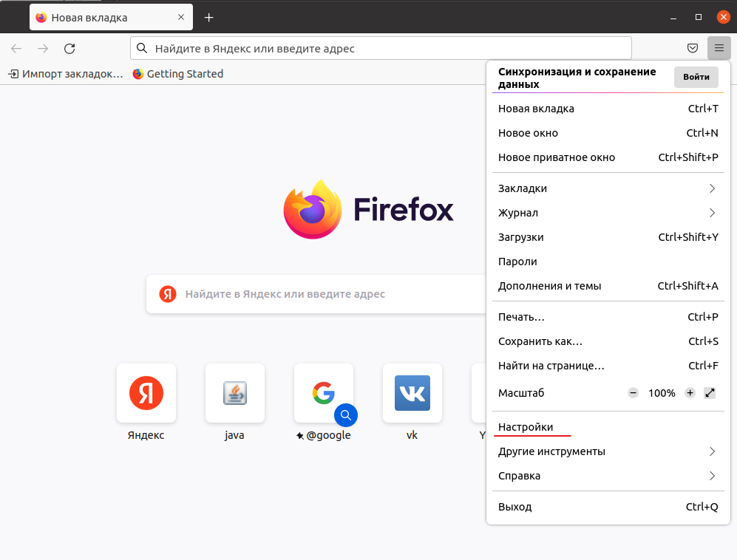Open a new tab with plus button

209,18
